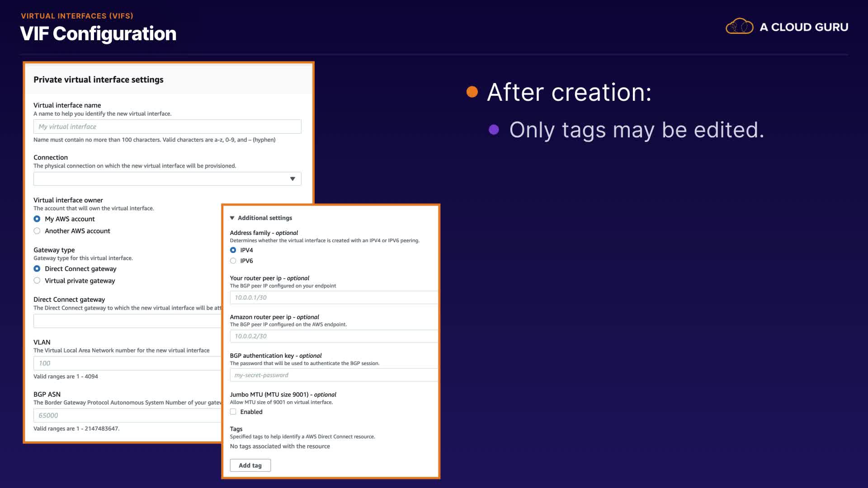Click the BGP authentication key field
Image resolution: width=868 pixels, height=488 pixels.
[334, 375]
